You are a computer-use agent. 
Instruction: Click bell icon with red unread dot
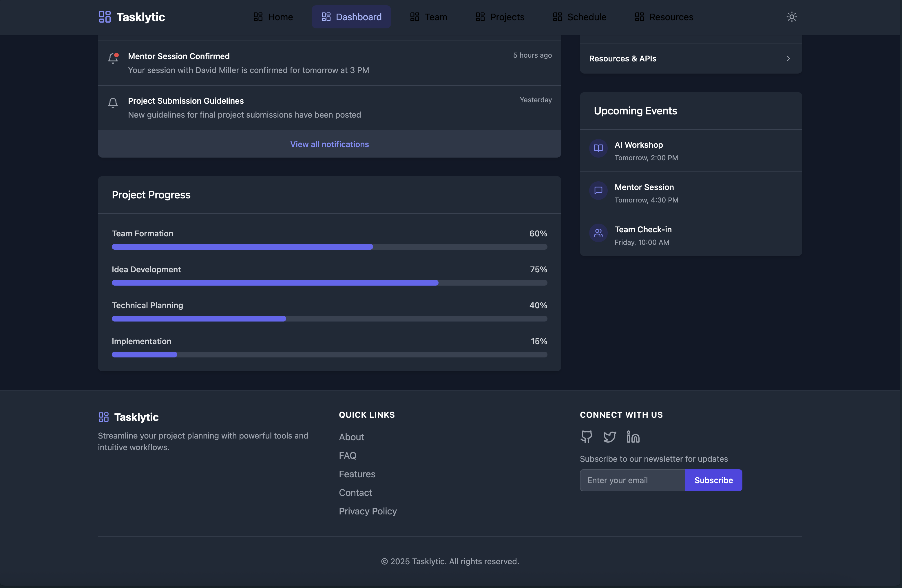[113, 58]
